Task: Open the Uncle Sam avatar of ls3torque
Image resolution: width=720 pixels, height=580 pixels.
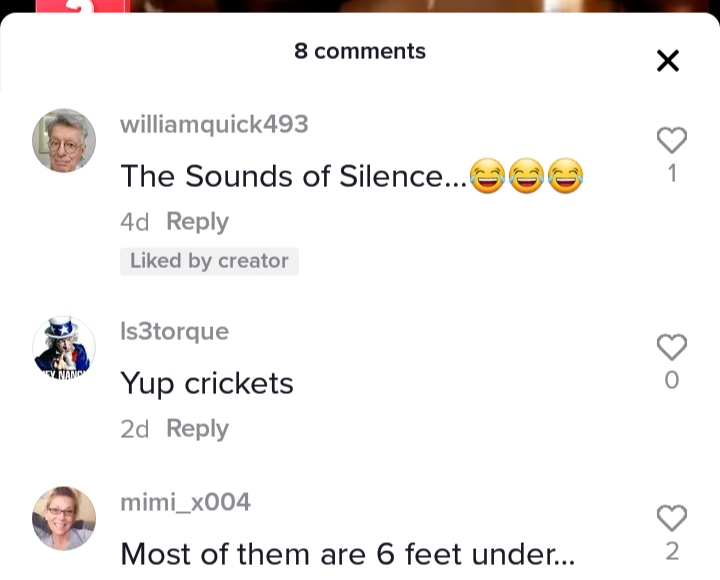Action: 64,348
